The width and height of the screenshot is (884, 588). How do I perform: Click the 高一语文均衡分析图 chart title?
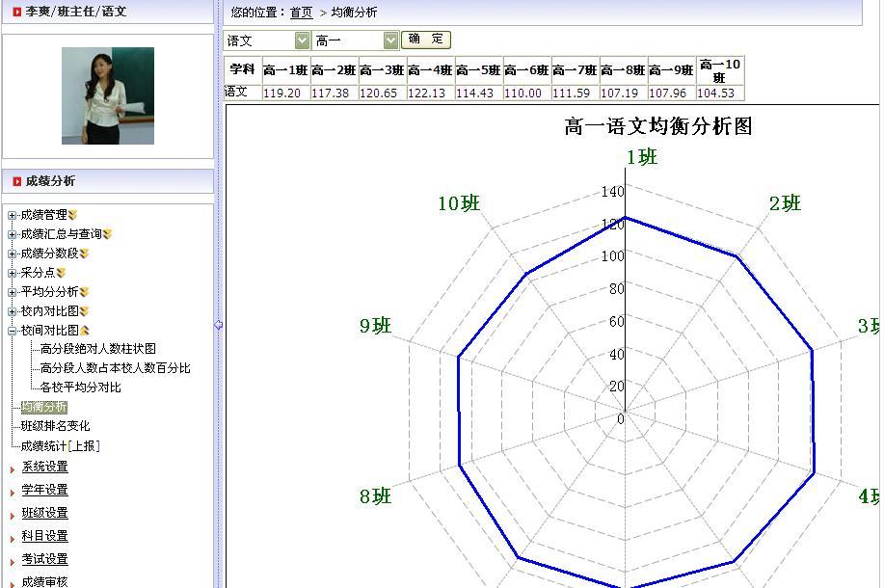(x=657, y=125)
